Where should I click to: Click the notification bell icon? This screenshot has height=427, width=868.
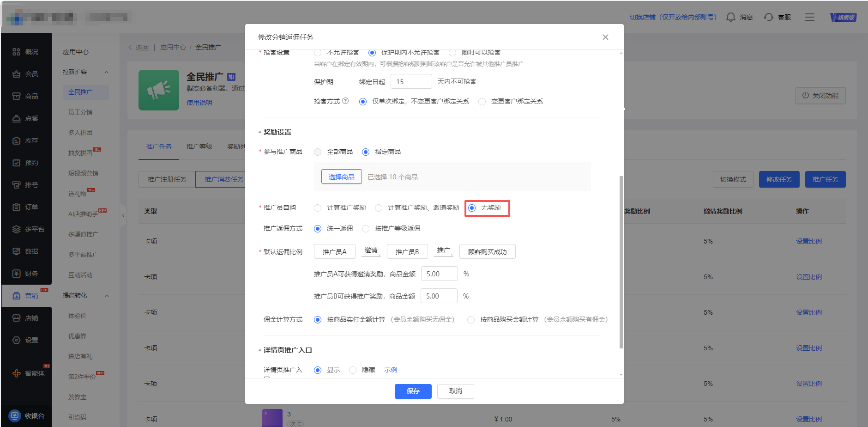pos(730,17)
